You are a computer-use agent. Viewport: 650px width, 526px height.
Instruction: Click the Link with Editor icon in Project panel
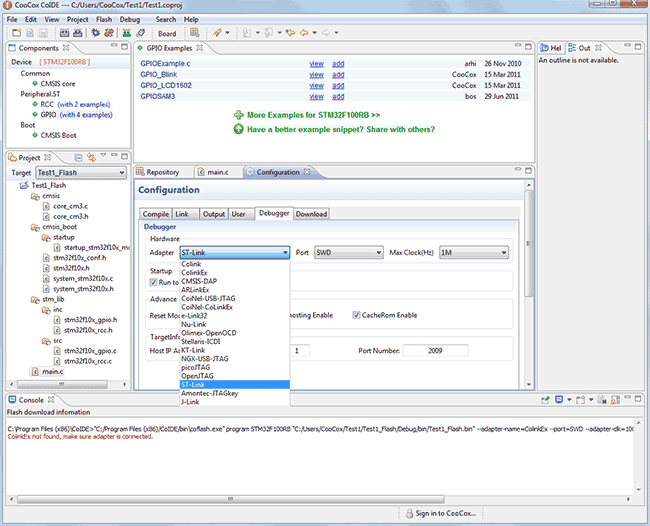coord(89,157)
